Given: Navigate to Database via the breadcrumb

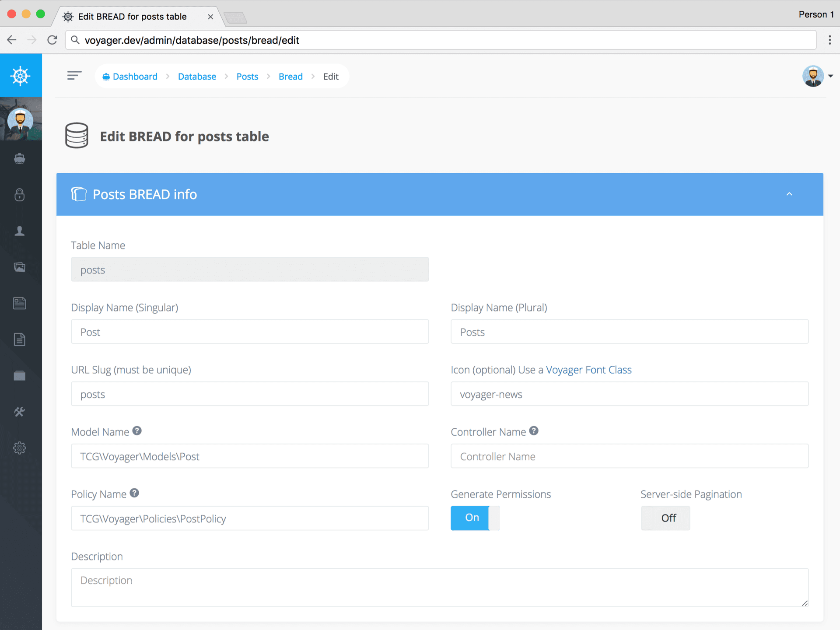Looking at the screenshot, I should (x=197, y=76).
